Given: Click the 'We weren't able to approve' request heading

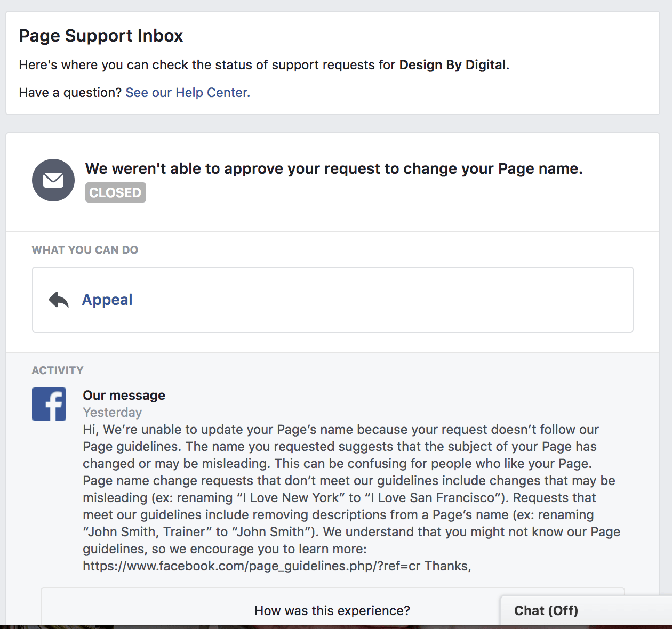Looking at the screenshot, I should 334,169.
